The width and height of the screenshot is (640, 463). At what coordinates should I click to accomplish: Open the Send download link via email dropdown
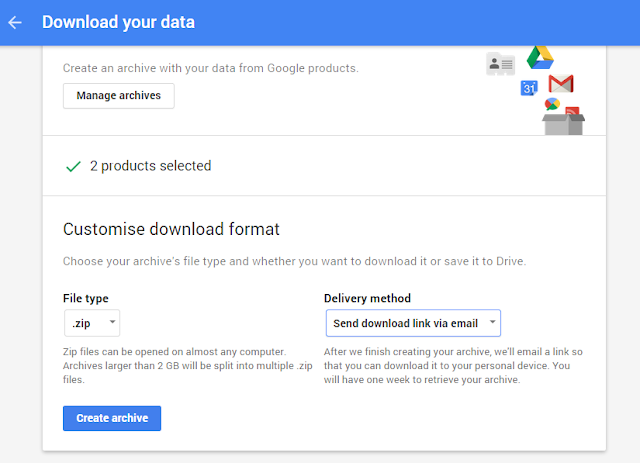413,323
